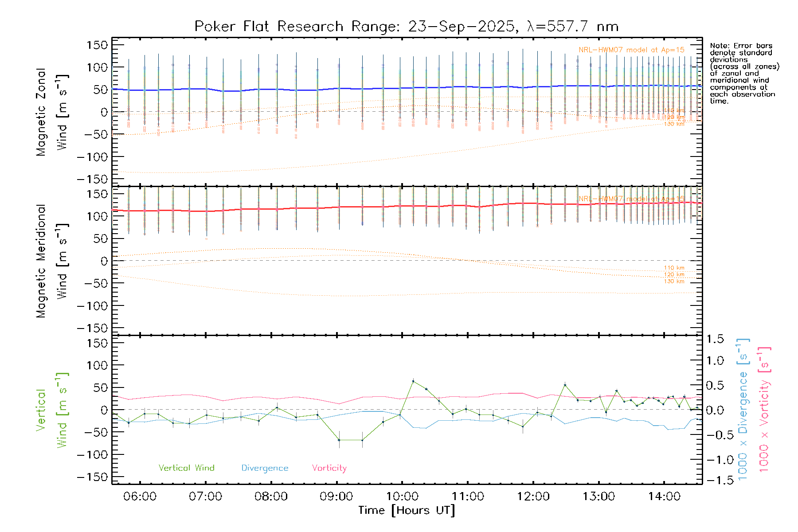
Task: Click the 10:00 time tick label
Action: (402, 496)
